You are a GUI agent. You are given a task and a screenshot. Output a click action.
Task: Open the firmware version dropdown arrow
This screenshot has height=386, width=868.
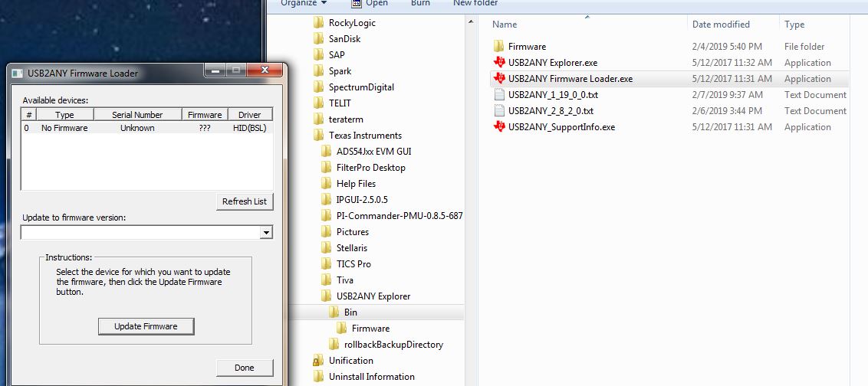coord(266,233)
